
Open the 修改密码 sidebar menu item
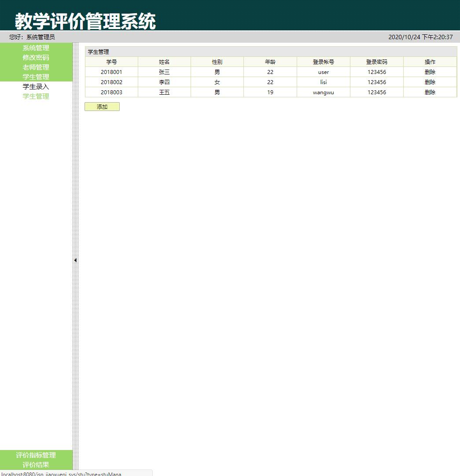pyautogui.click(x=35, y=57)
